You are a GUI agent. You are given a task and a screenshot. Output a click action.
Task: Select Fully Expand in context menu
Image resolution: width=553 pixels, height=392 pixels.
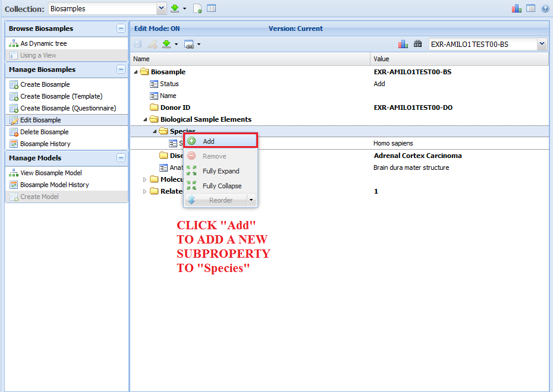click(x=221, y=171)
